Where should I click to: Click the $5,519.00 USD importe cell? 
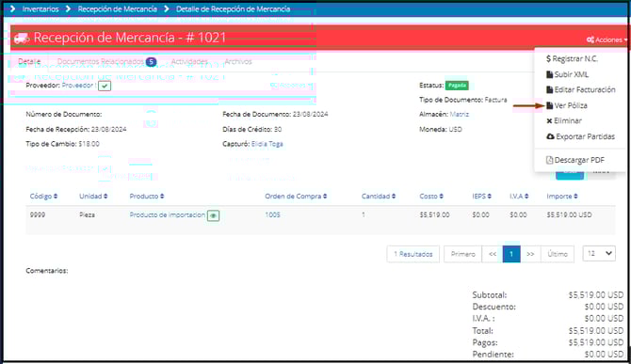coord(569,215)
